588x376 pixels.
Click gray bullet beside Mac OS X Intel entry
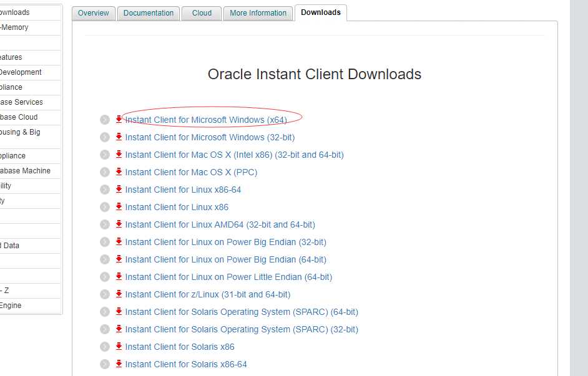(105, 155)
